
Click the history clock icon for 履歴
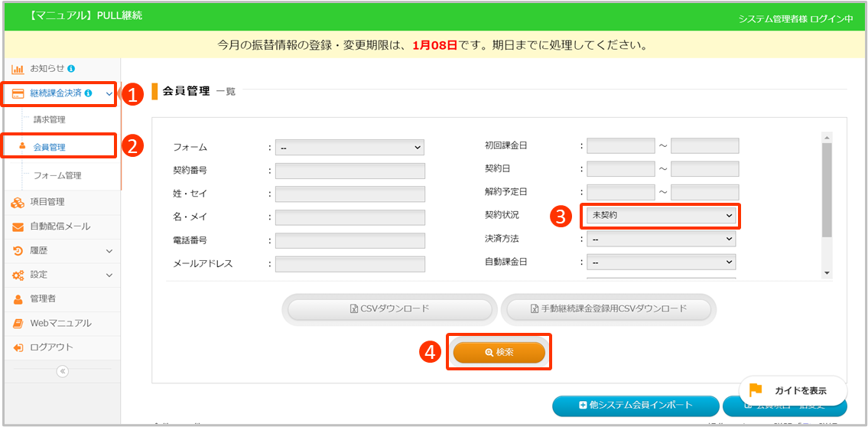(17, 251)
